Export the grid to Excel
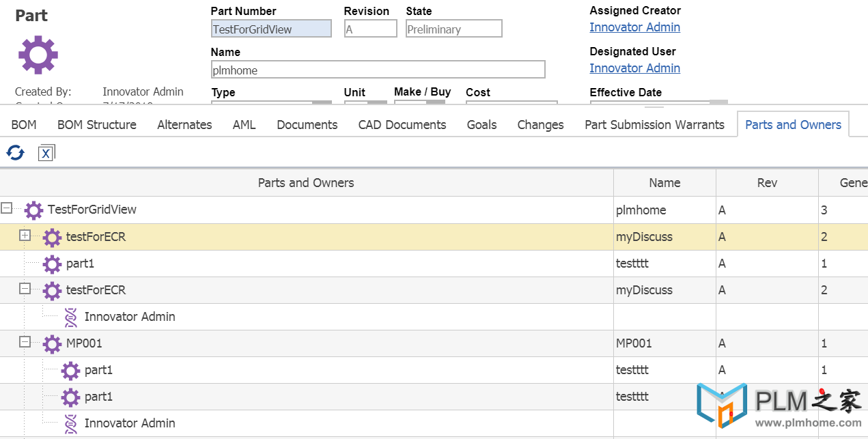Screen dimensions: 868x439 46,153
